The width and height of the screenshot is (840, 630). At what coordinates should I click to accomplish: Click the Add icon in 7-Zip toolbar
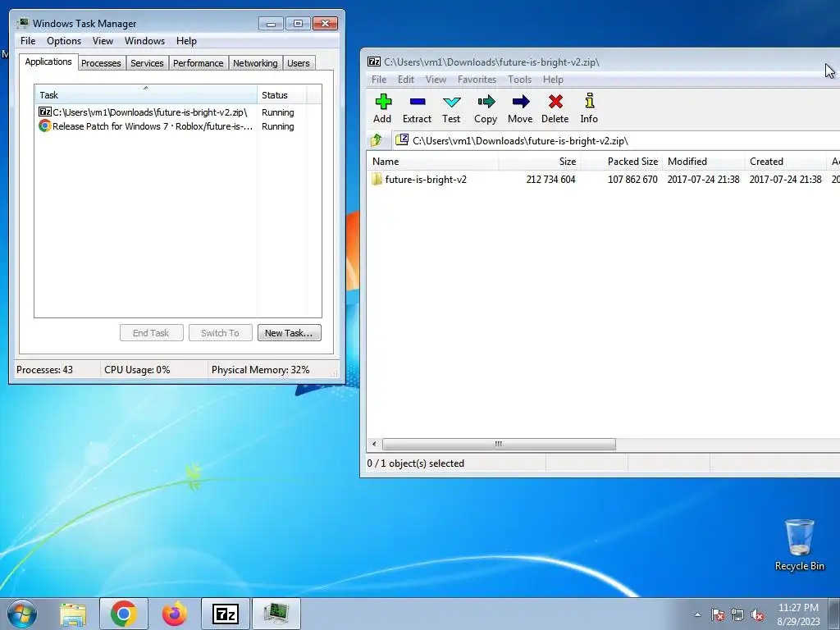[x=383, y=101]
